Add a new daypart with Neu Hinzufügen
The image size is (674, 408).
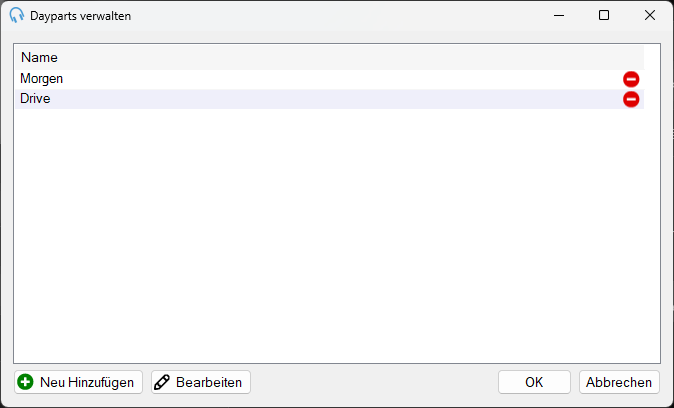pos(78,382)
